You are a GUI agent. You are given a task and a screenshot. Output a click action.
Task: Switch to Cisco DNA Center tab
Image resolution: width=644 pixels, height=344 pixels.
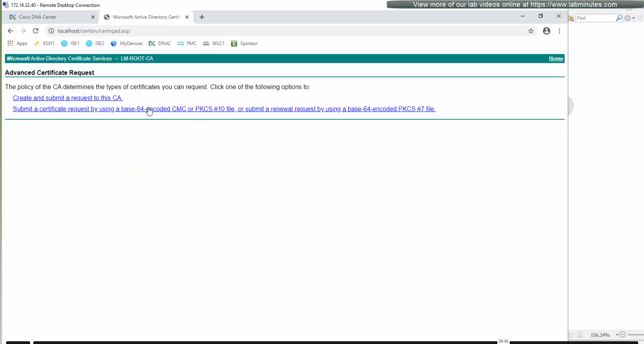click(38, 17)
